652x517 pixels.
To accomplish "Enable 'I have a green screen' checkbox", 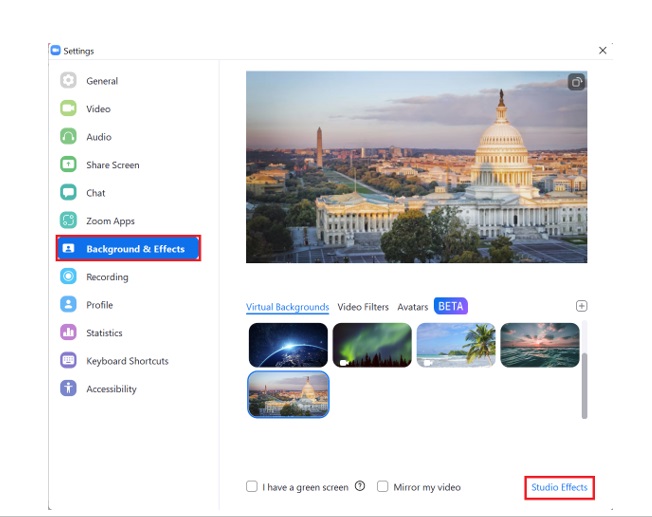I will click(252, 487).
